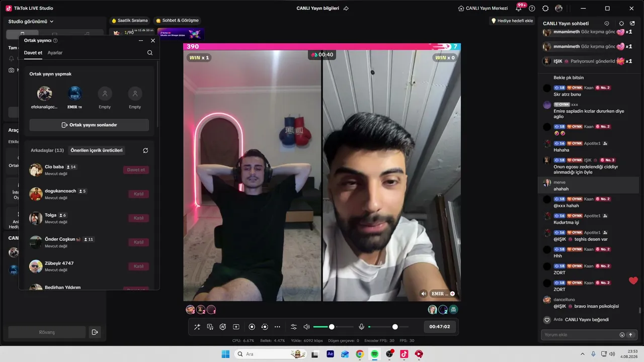Click the second Empty co-host slot

pyautogui.click(x=135, y=94)
